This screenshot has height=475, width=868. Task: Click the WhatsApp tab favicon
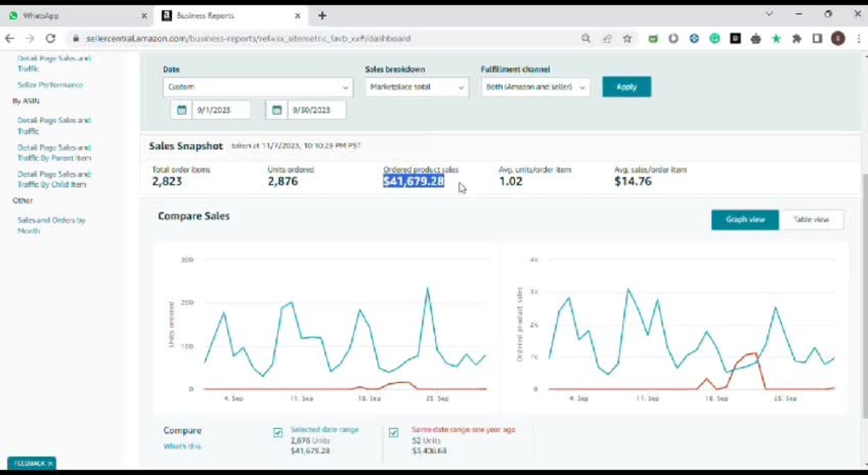(13, 16)
